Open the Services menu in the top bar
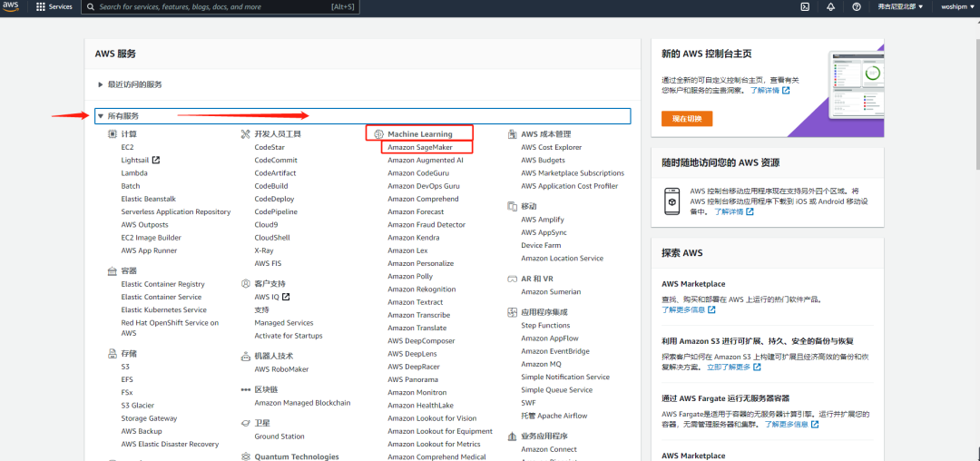 click(x=54, y=7)
